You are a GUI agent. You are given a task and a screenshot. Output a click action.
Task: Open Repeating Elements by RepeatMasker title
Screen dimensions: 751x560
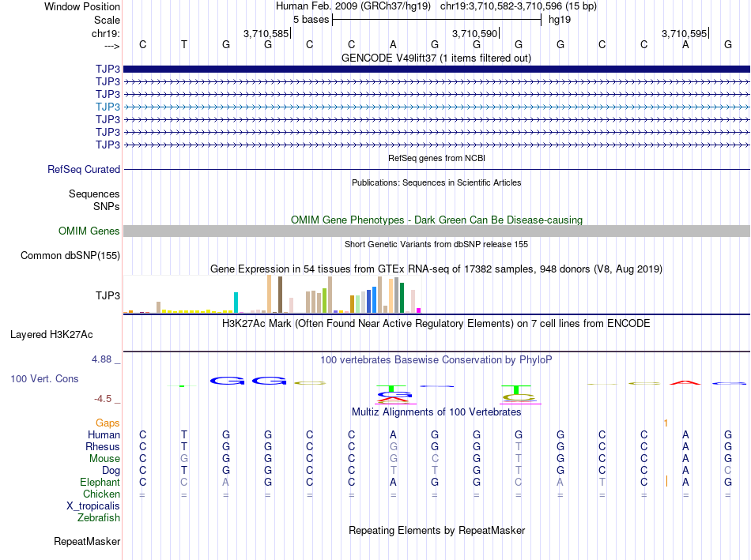[x=436, y=530]
